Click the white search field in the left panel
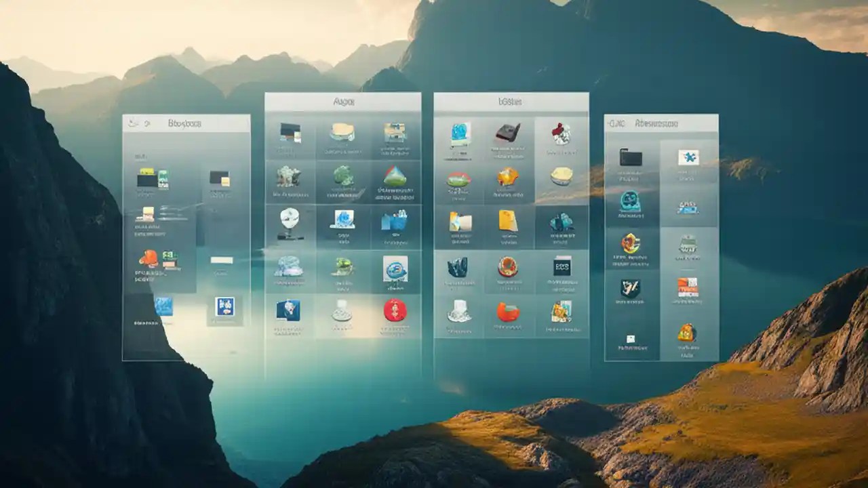Screen dimensions: 868x488 (x=222, y=260)
